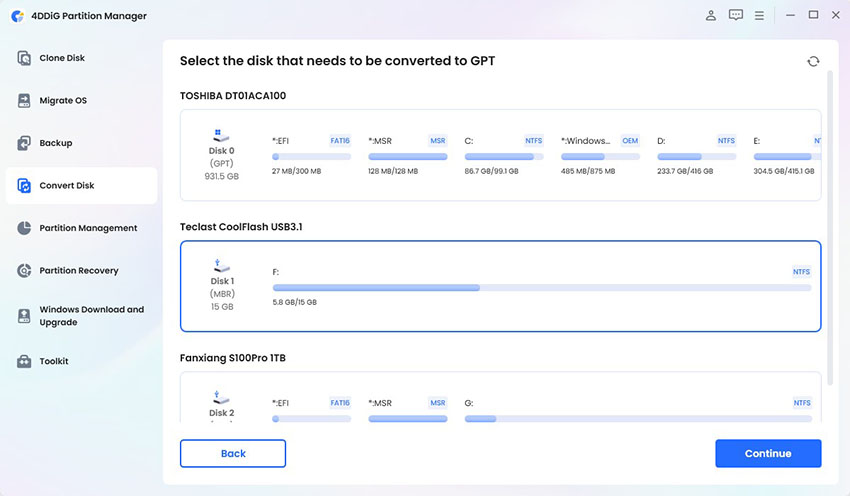Open the feedback message icon

[736, 16]
